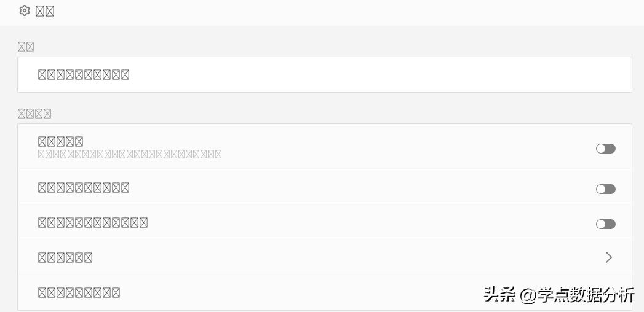The width and height of the screenshot is (644, 312).
Task: Expand the row using the right chevron arrow
Action: coord(608,257)
